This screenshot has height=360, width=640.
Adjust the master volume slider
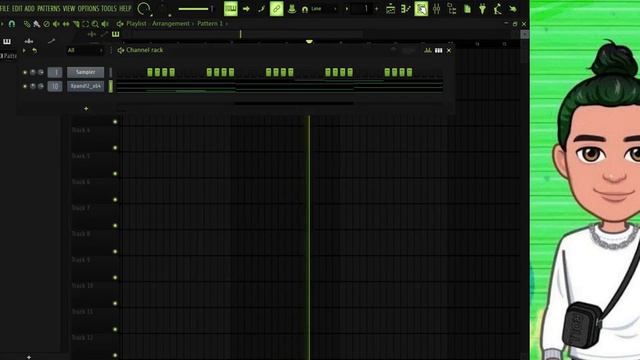coord(195,9)
